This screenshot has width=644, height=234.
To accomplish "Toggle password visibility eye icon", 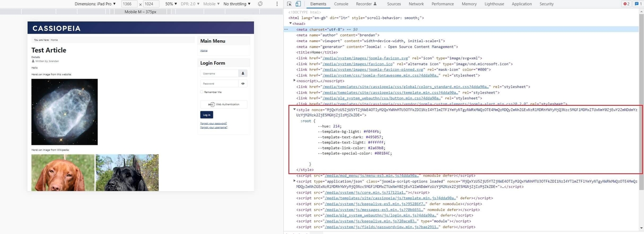I will [243, 84].
